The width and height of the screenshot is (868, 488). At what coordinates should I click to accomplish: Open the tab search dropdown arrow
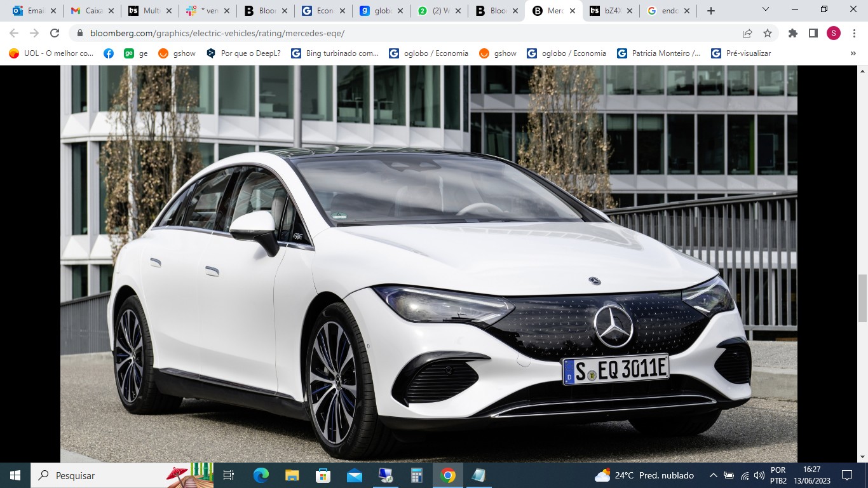pos(766,10)
